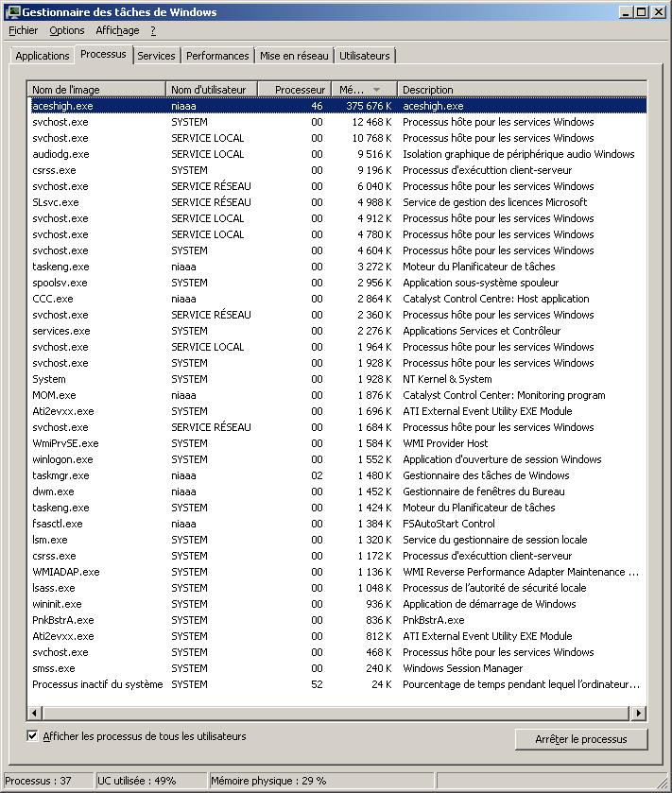Screen dimensions: 672x793
Task: Open the Affichage menu
Action: 117,31
